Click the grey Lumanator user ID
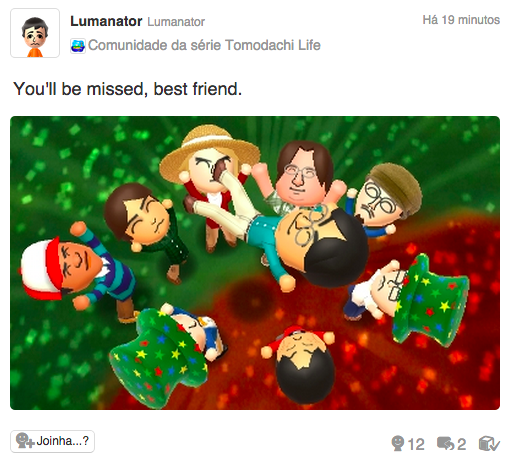Screen dimensions: 510x459 pyautogui.click(x=176, y=22)
